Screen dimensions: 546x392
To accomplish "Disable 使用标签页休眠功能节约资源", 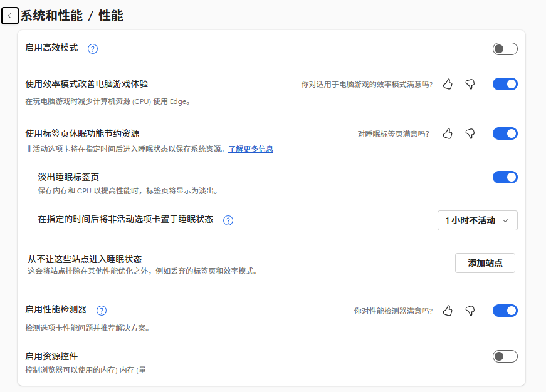I will point(505,133).
